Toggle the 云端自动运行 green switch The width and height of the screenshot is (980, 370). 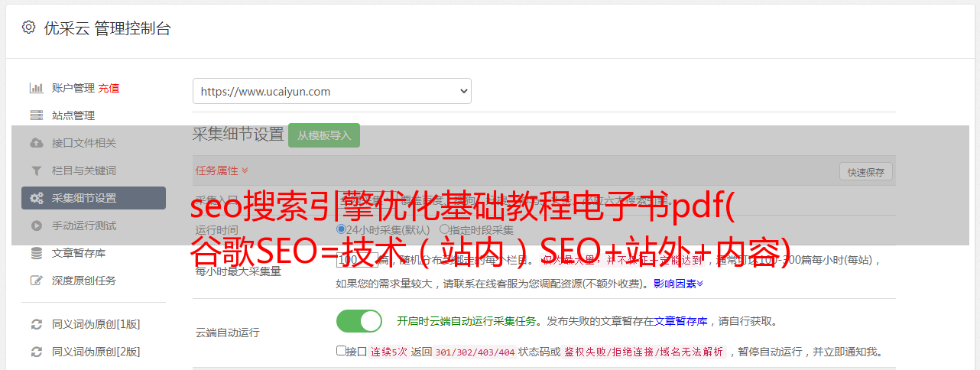click(x=359, y=321)
